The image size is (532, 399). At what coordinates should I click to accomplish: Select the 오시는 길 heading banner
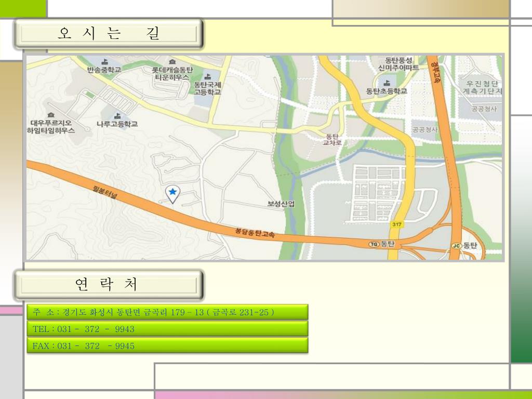(109, 34)
